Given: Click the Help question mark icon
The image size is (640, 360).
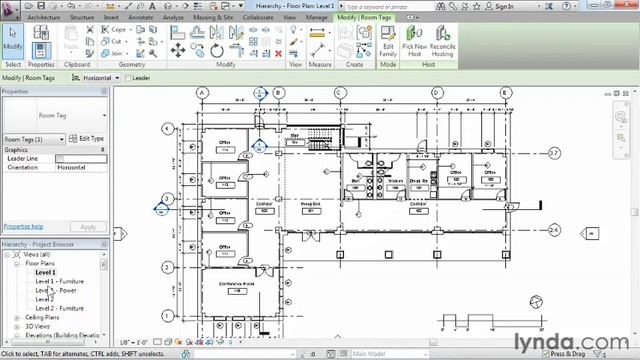Looking at the screenshot, I should [566, 6].
